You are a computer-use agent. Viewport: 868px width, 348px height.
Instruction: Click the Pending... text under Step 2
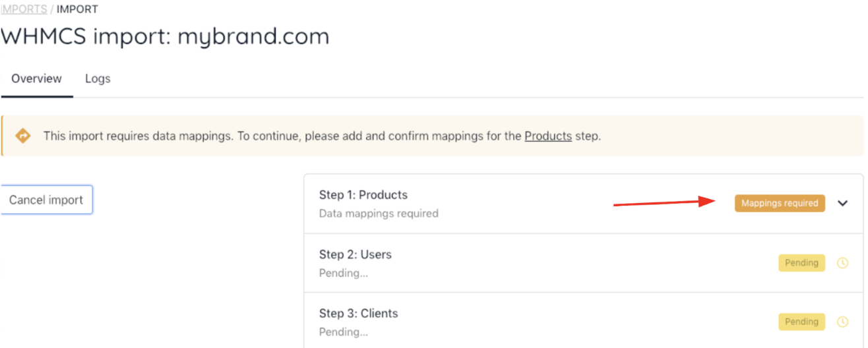[x=344, y=273]
